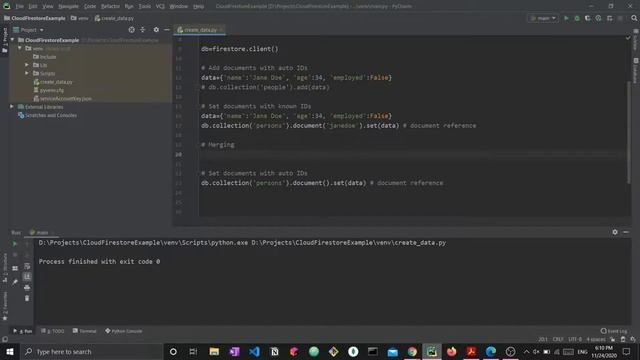Select the main tab in Run panel
640x360 pixels.
42,232
